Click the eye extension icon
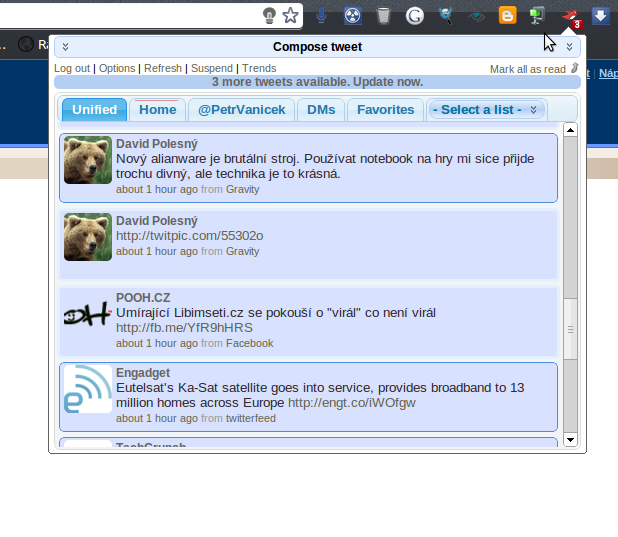The image size is (618, 537). tap(477, 17)
